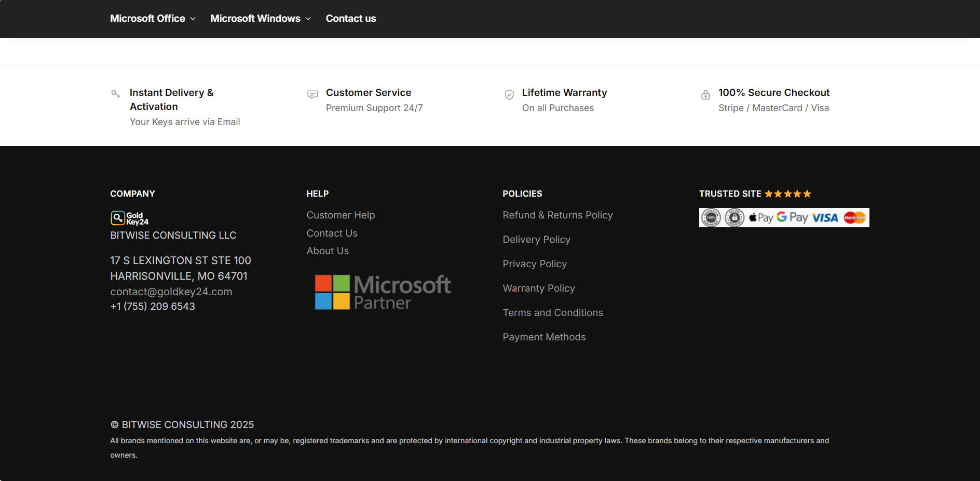
Task: Open the Refund & Returns Policy page
Action: 557,215
